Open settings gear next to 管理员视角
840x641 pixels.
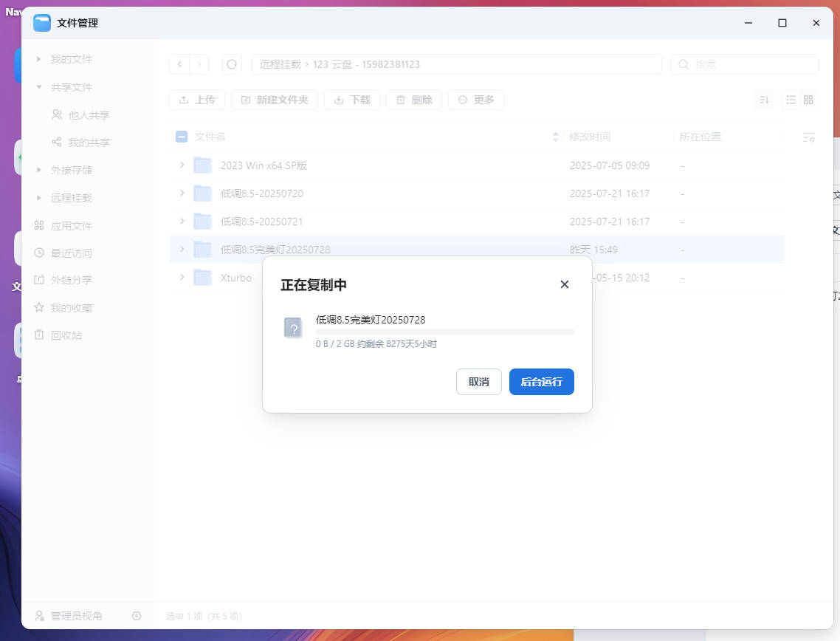click(x=137, y=616)
